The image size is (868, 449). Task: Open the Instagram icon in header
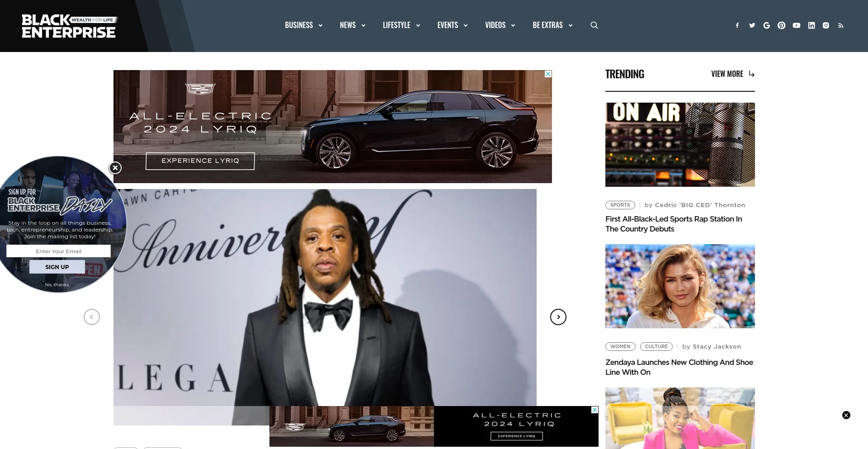[x=826, y=25]
